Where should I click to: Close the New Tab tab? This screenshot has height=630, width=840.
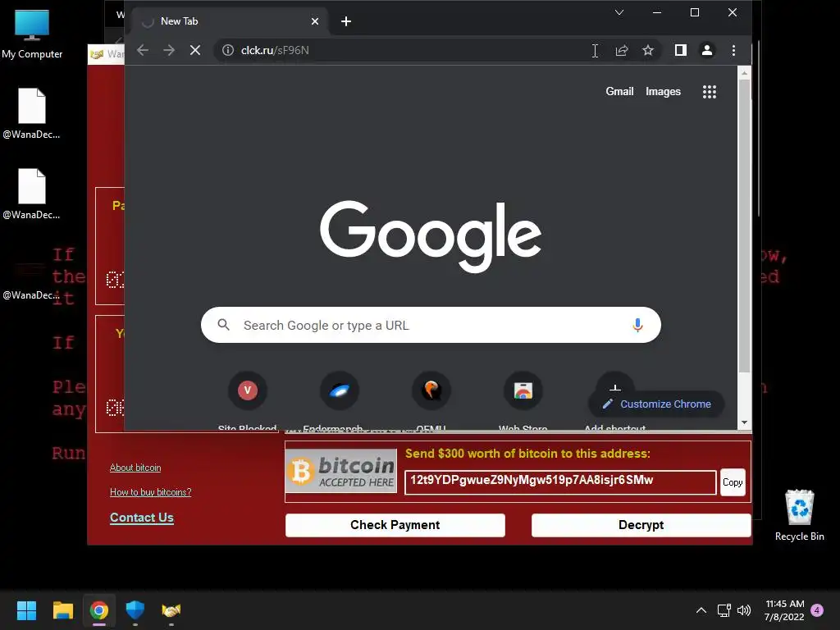point(315,21)
